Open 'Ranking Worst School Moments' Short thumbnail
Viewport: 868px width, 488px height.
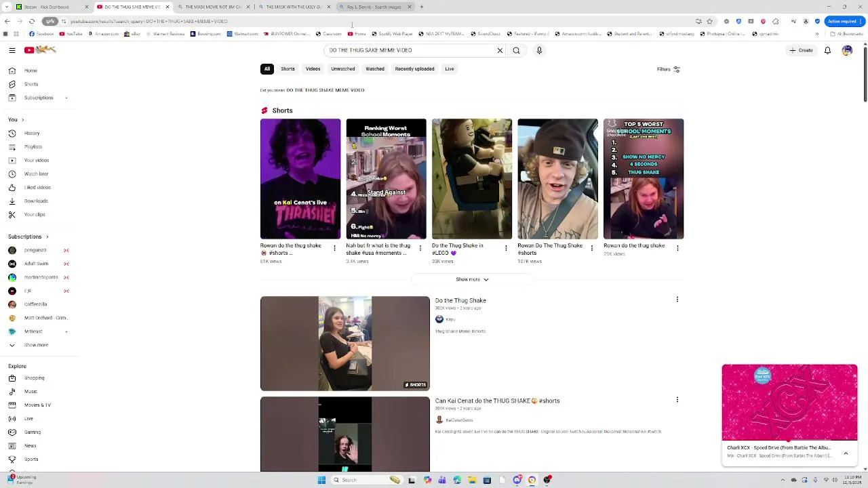(386, 179)
